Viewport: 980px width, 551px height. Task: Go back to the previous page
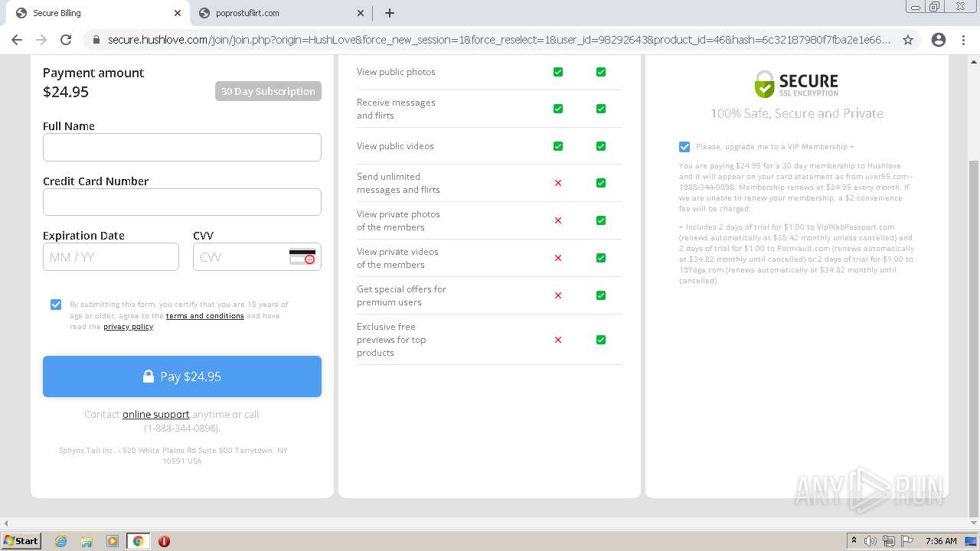click(17, 40)
